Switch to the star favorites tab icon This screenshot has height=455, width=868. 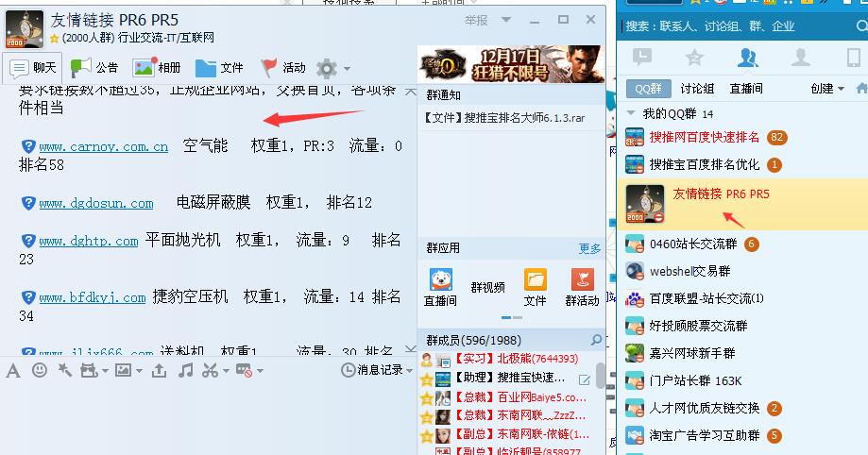coord(694,57)
